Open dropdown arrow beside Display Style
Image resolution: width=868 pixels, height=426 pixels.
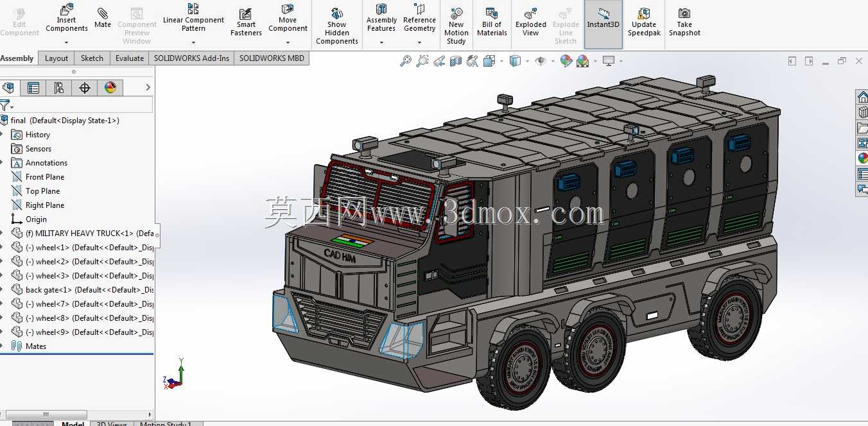coord(527,62)
